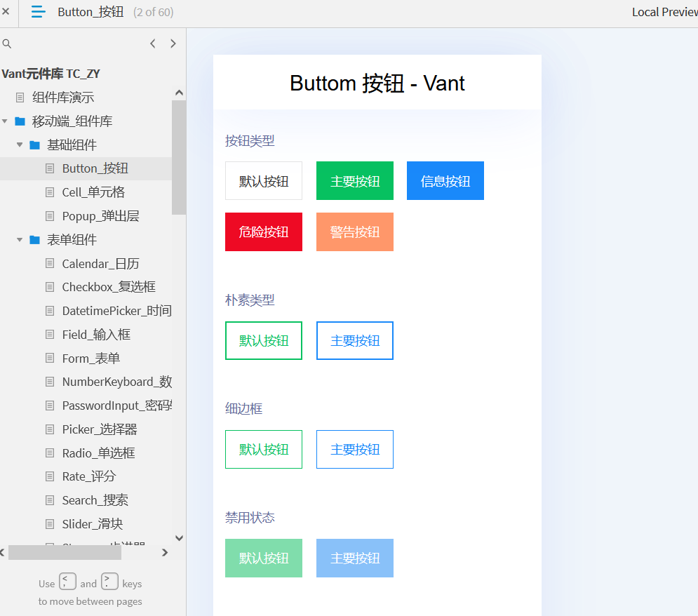The image size is (698, 616).
Task: Click the sitemap scroll up arrow
Action: pos(179,93)
